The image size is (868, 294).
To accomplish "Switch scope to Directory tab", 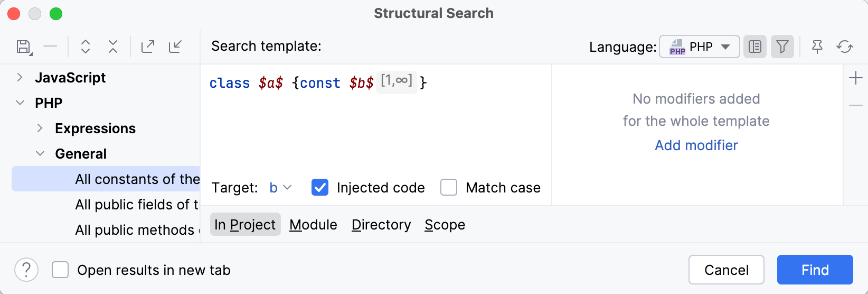I will point(381,225).
